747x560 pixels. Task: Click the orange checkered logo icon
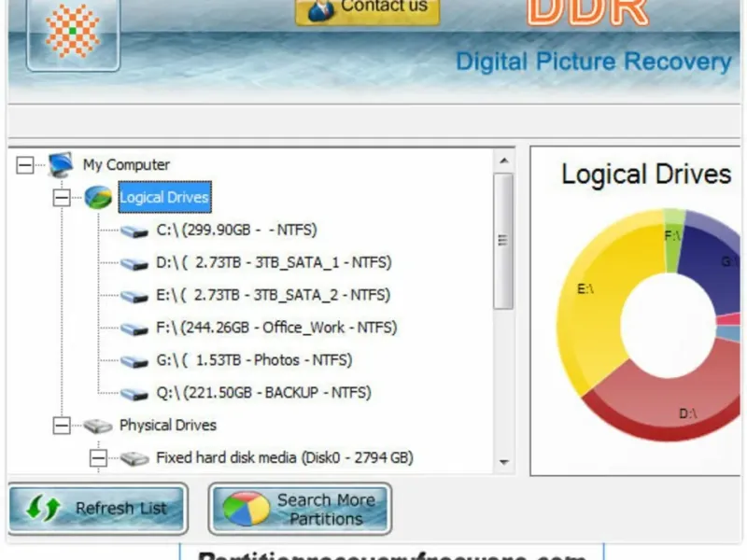pyautogui.click(x=73, y=32)
